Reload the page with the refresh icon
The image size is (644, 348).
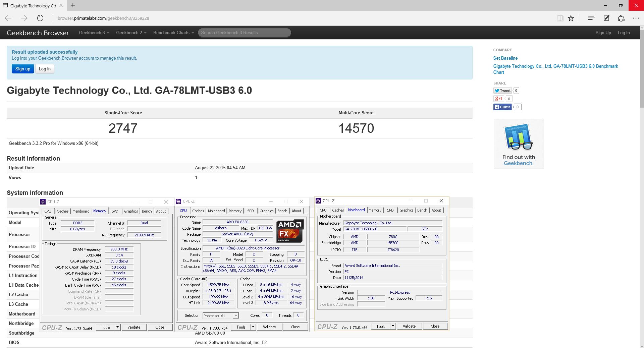pos(40,18)
